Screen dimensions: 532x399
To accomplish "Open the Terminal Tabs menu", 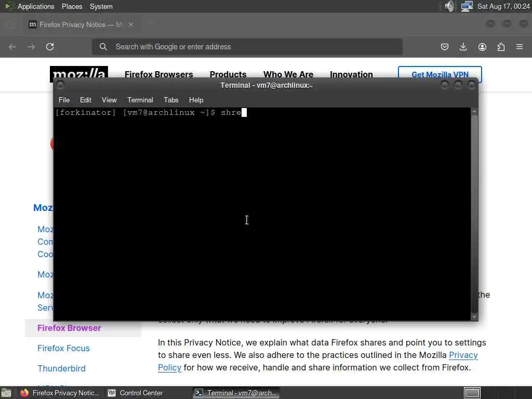I will click(x=171, y=100).
